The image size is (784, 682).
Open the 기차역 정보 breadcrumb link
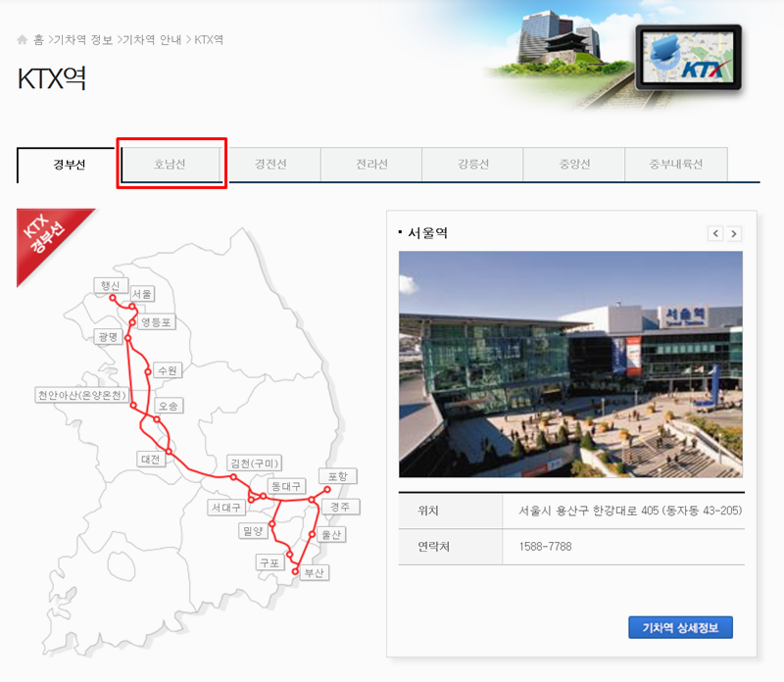(83, 39)
